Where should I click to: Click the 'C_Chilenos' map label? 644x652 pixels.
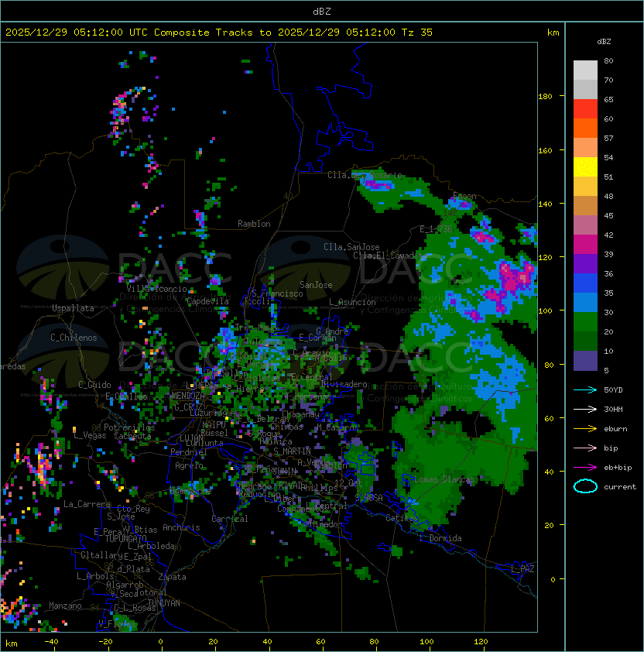[74, 338]
